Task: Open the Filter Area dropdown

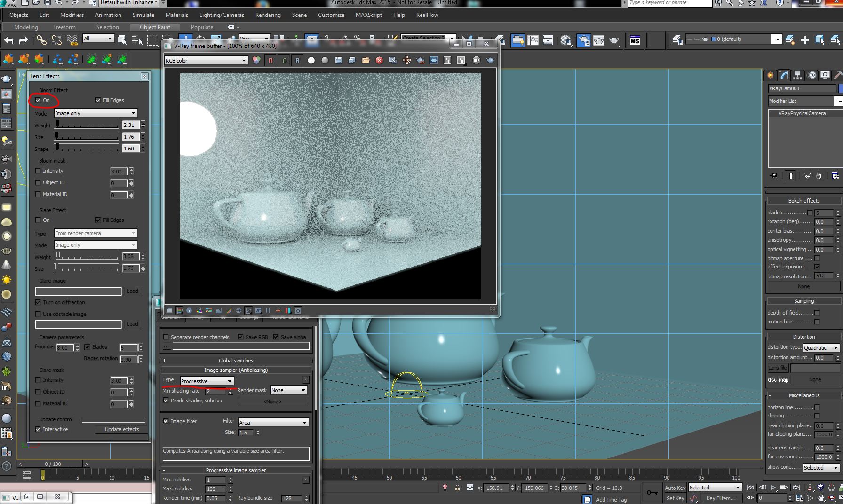Action: click(273, 423)
